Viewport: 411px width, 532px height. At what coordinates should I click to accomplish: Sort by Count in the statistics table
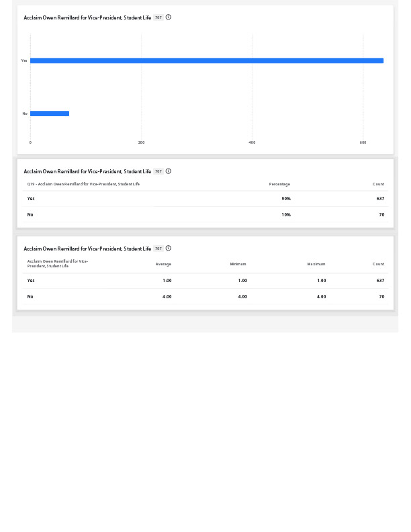(x=378, y=264)
